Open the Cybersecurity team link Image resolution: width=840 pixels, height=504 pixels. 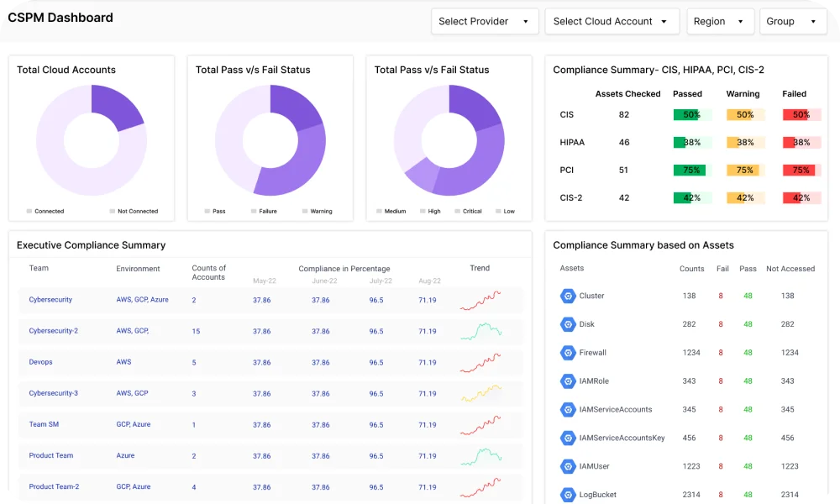pyautogui.click(x=50, y=300)
